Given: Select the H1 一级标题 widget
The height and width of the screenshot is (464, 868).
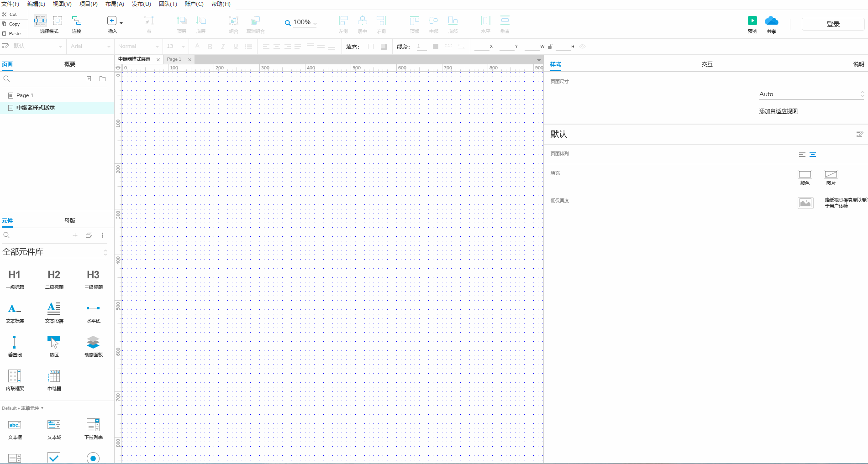Looking at the screenshot, I should (x=15, y=279).
